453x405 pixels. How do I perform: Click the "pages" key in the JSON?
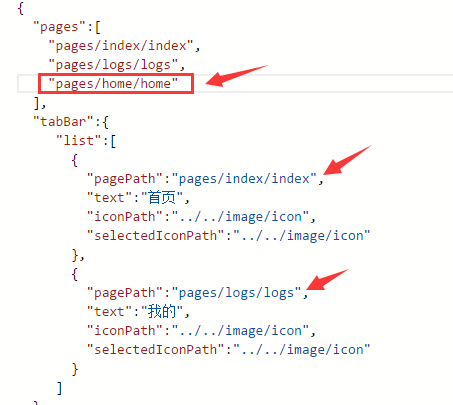pyautogui.click(x=59, y=27)
